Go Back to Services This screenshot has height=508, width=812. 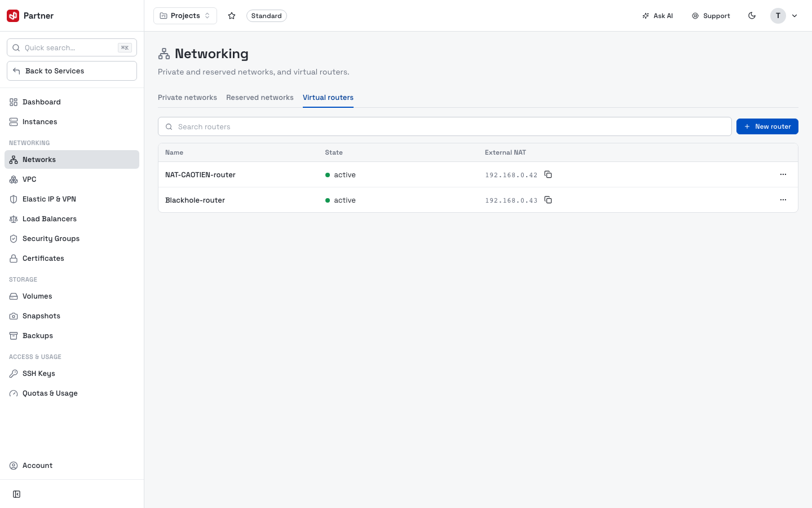coord(72,71)
